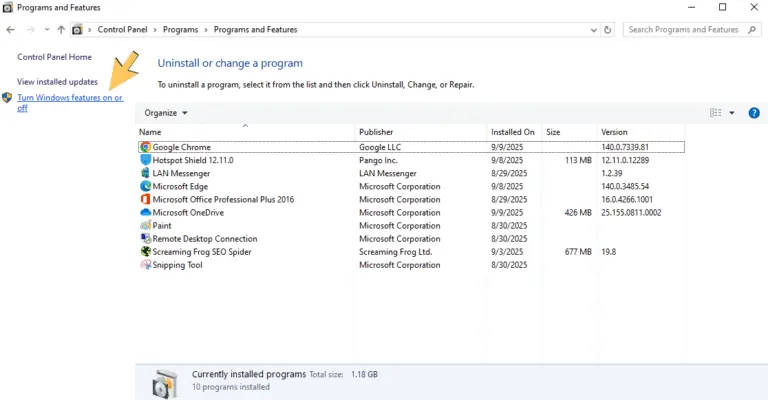Select the Paint program name
The width and height of the screenshot is (768, 400).
click(x=162, y=226)
